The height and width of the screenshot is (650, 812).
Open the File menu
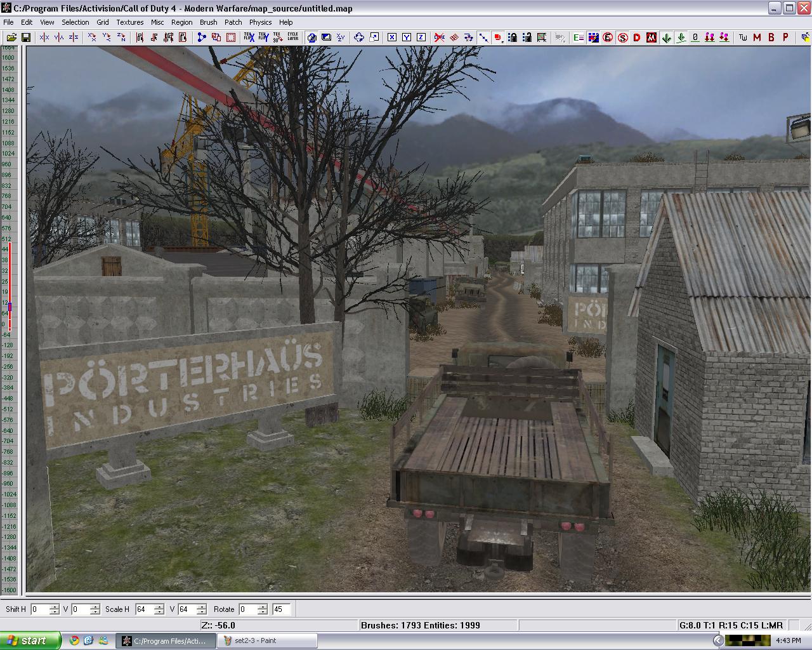pos(8,22)
